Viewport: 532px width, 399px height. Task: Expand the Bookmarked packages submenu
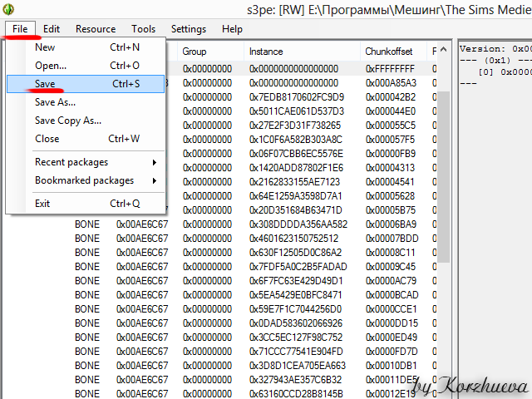pos(86,180)
